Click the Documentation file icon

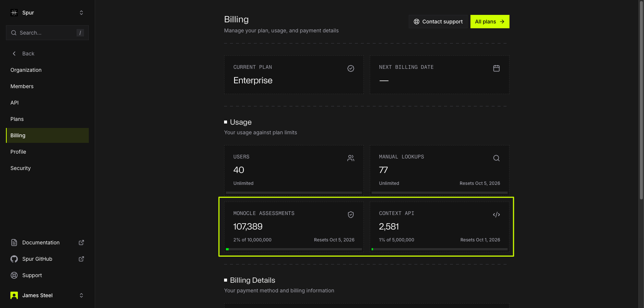(x=14, y=243)
